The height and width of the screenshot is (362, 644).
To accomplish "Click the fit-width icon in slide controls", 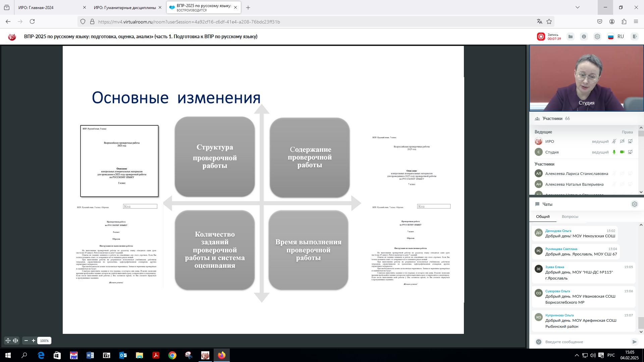I will coord(15,341).
